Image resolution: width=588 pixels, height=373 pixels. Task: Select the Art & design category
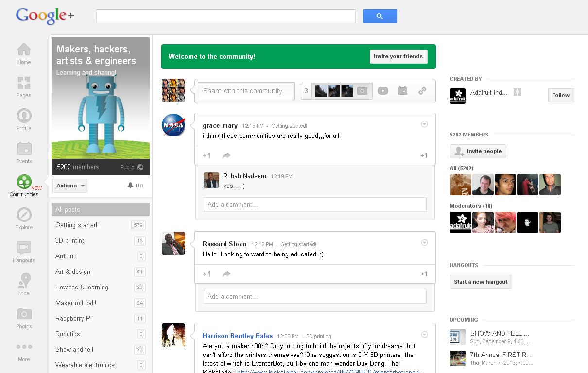coord(101,271)
